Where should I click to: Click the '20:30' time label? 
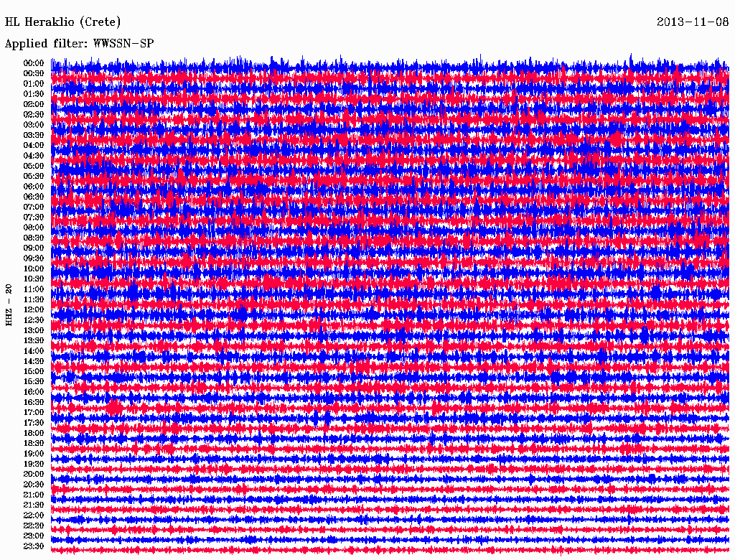point(34,484)
